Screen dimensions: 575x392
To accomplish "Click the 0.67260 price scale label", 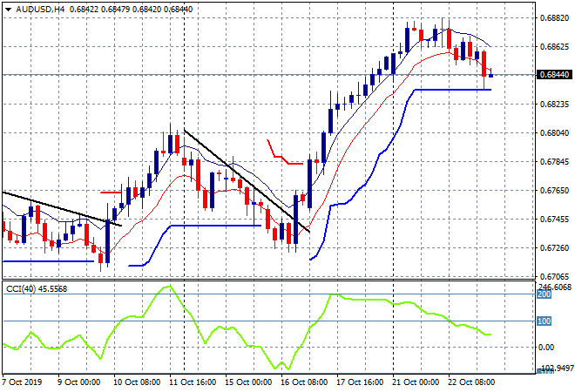I will (554, 248).
